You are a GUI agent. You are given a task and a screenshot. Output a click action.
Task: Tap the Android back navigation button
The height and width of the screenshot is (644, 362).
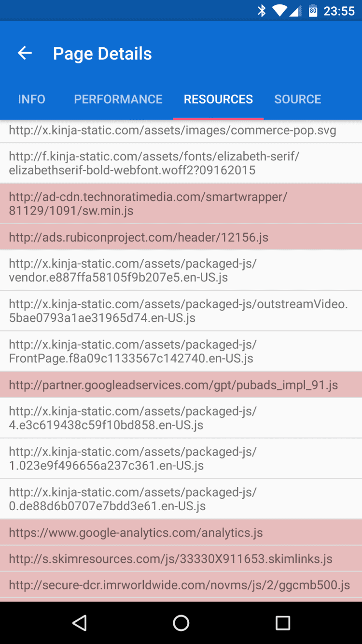pyautogui.click(x=79, y=623)
